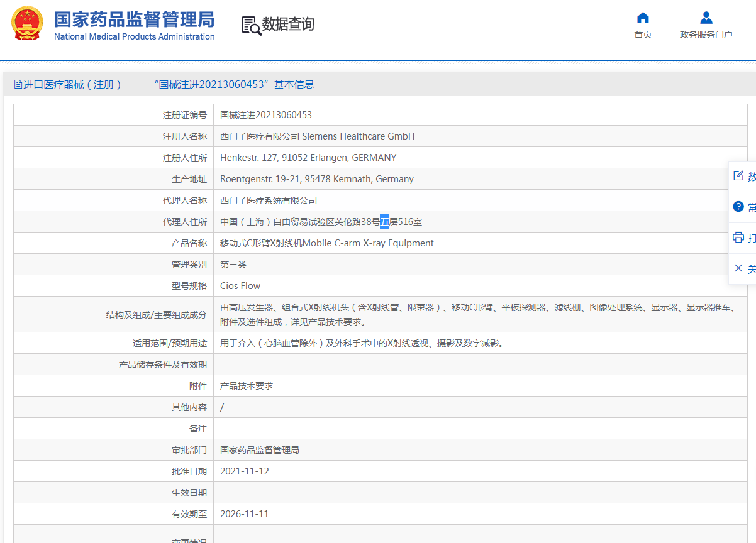Image resolution: width=756 pixels, height=543 pixels.
Task: Click 产品技术要求 attachment link
Action: (247, 386)
